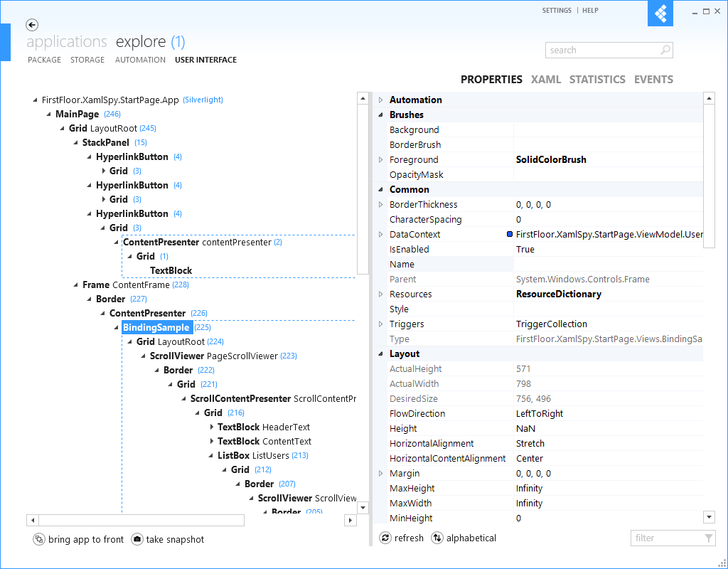Image resolution: width=728 pixels, height=569 pixels.
Task: Click the magnifier icon in search box
Action: pos(665,50)
